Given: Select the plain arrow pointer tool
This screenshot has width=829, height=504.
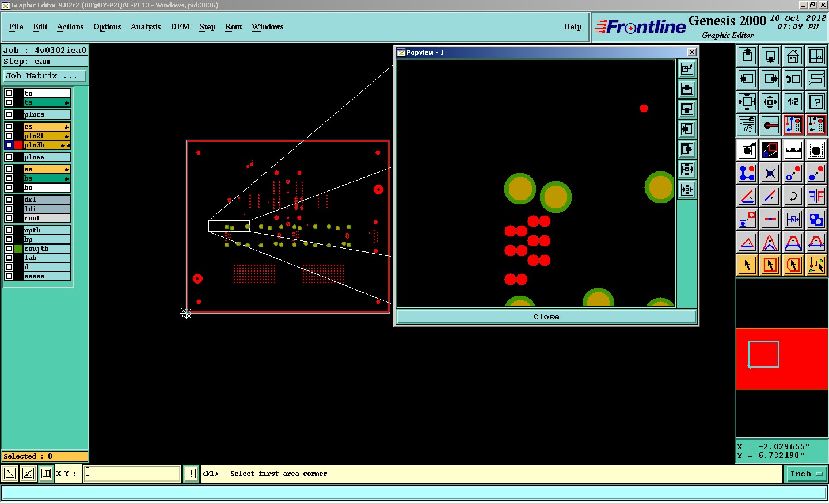Looking at the screenshot, I should click(x=747, y=265).
